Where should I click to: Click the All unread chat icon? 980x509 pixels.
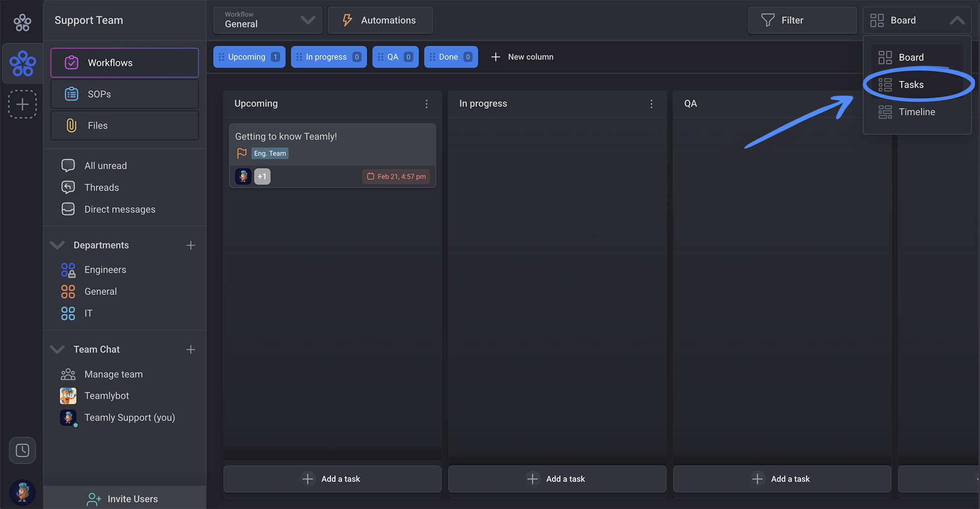pyautogui.click(x=68, y=166)
